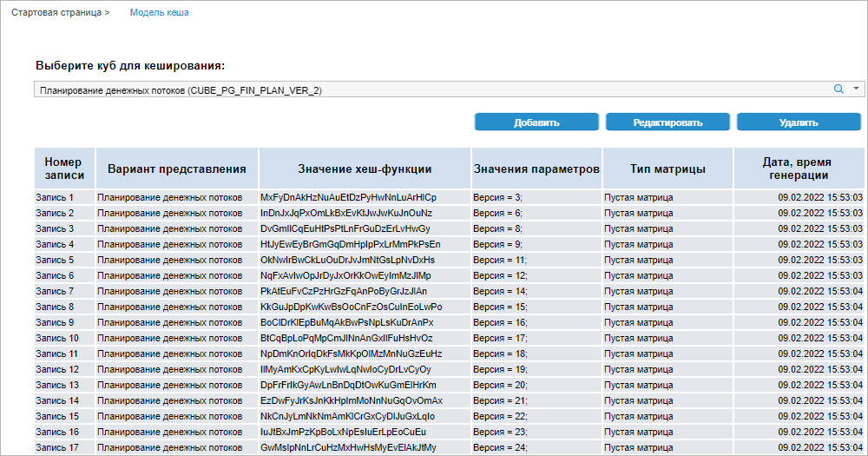
Task: Select the Запись 1 row
Action: tap(55, 197)
